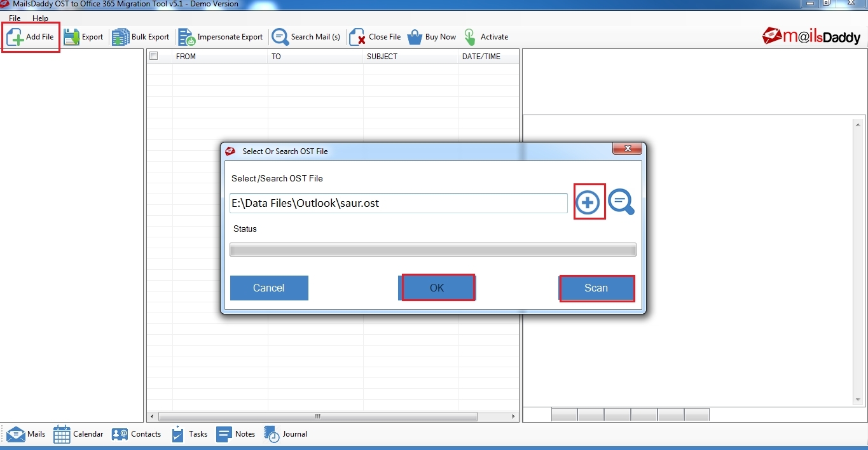This screenshot has width=868, height=450.
Task: Switch to Calendar view
Action: (x=78, y=434)
